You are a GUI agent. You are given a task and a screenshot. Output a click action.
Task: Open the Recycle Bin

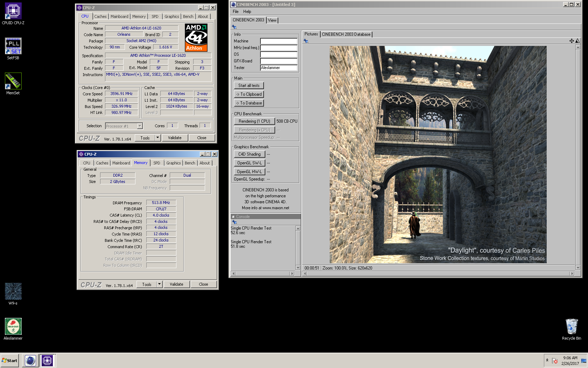(x=572, y=329)
